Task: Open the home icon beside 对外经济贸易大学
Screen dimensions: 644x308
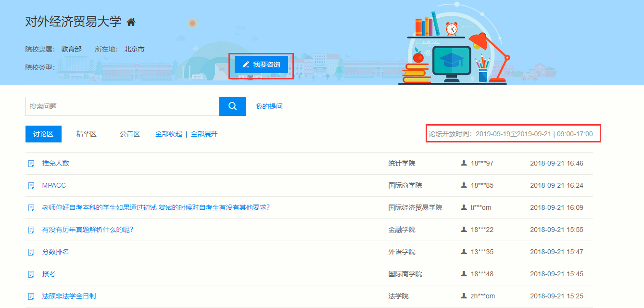Action: point(131,22)
